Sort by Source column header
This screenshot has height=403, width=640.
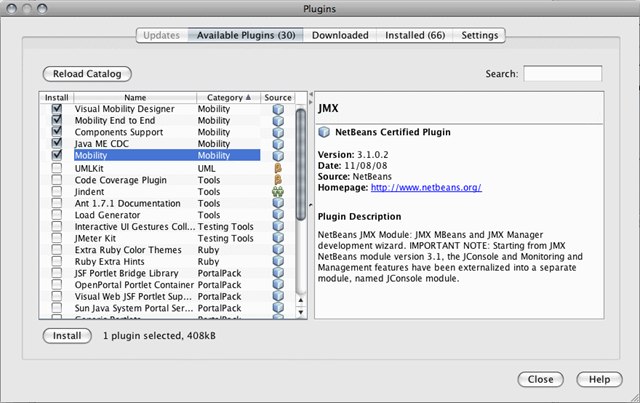pos(278,98)
